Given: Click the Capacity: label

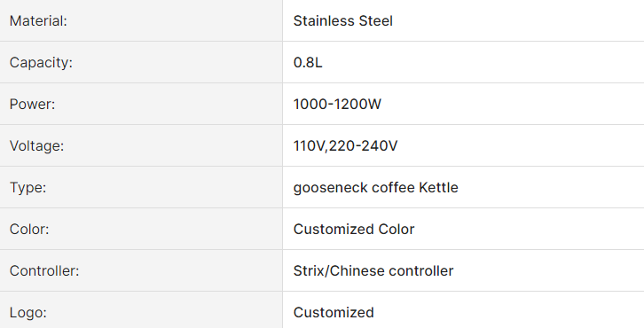Looking at the screenshot, I should click(41, 62).
